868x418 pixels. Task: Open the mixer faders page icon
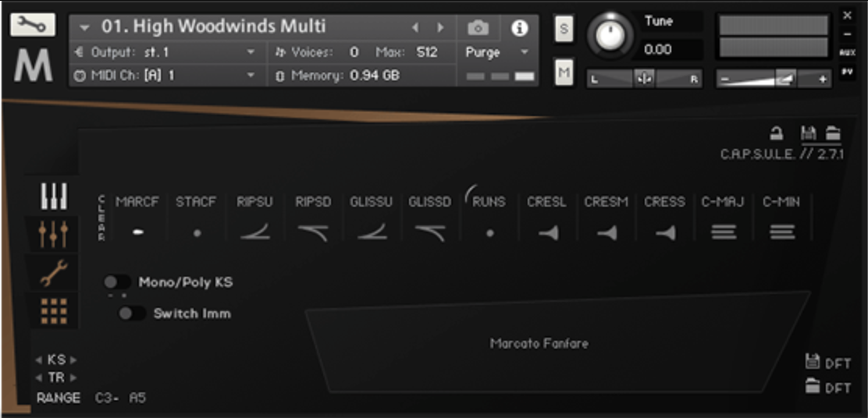coord(54,233)
